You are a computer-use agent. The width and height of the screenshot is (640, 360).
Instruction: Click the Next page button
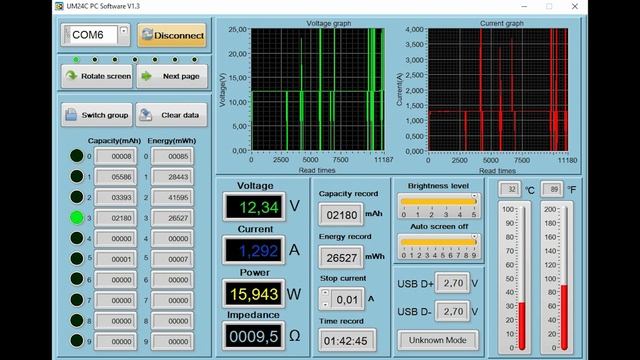coord(172,76)
